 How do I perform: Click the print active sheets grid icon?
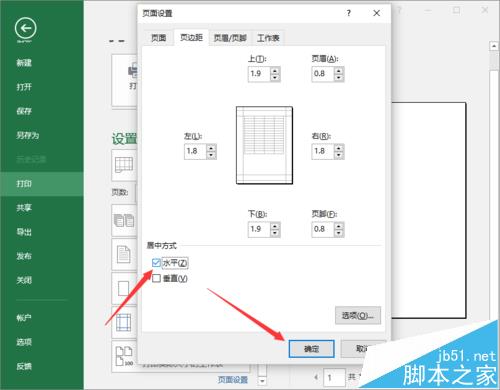coord(124,165)
